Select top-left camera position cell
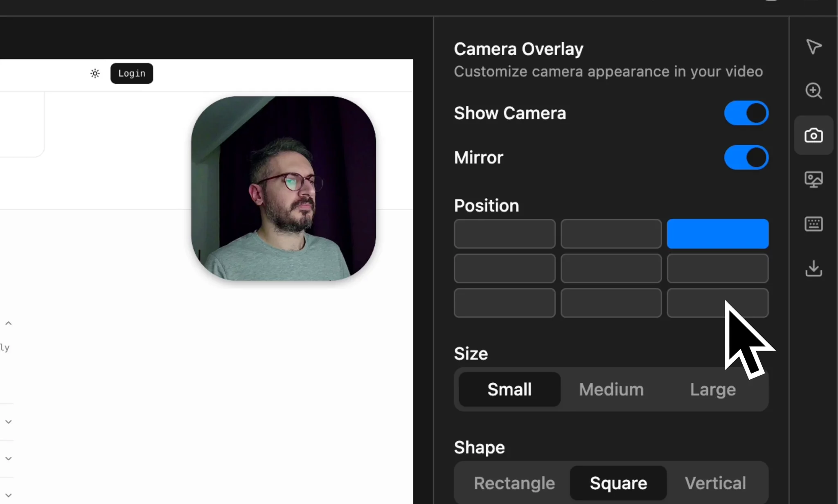The image size is (838, 504). coord(504,234)
